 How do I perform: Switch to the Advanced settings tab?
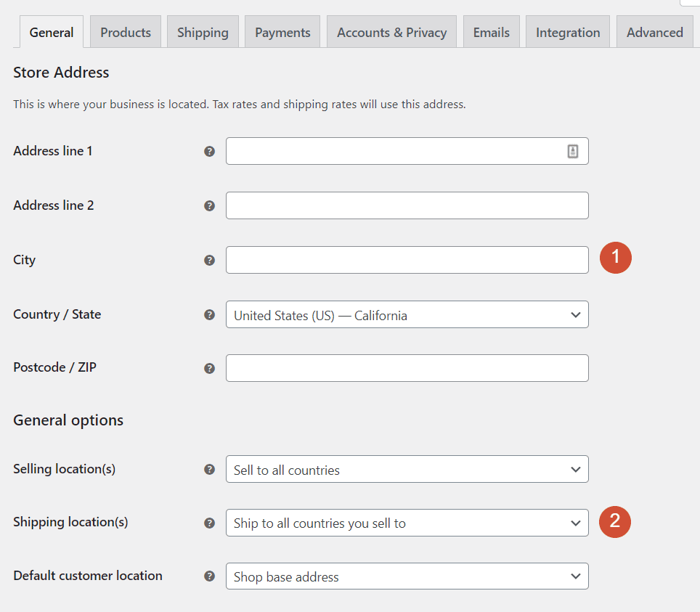[x=654, y=32]
